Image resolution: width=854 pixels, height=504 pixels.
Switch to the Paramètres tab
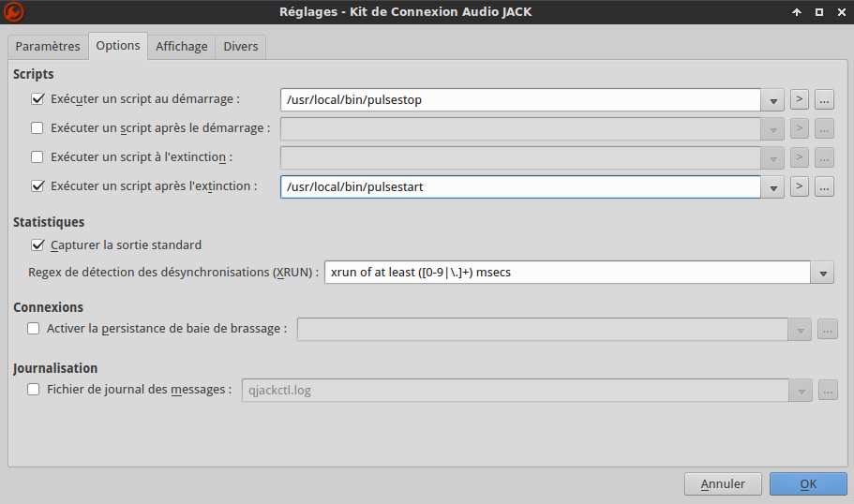[48, 47]
